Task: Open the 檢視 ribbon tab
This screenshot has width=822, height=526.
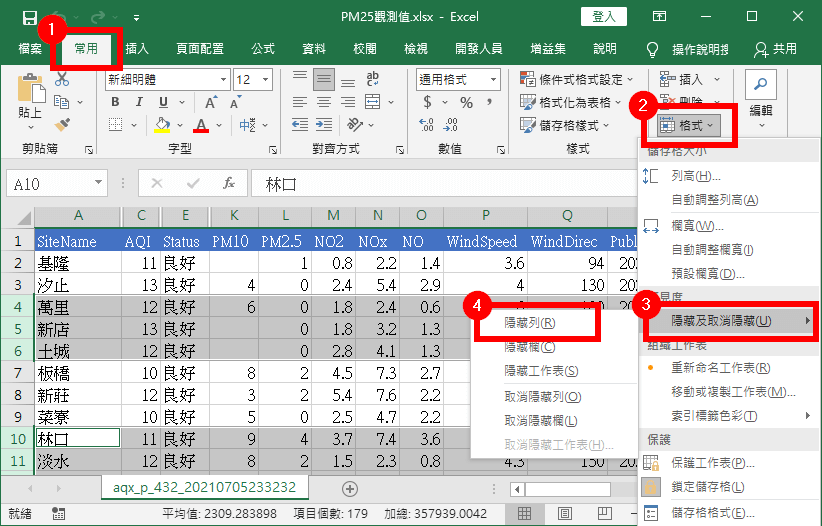Action: (416, 49)
